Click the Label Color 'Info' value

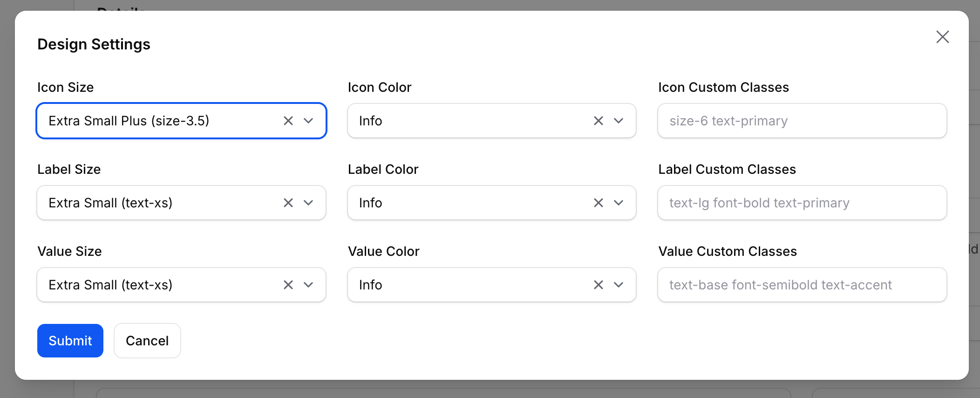pyautogui.click(x=370, y=203)
